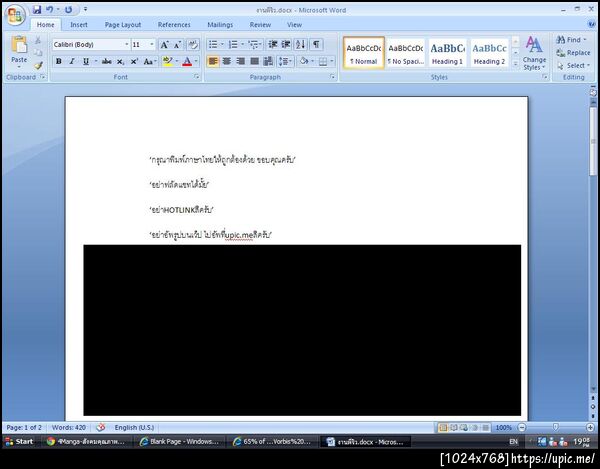Screen dimensions: 600x469
Task: Open the Select dropdown
Action: coord(573,66)
